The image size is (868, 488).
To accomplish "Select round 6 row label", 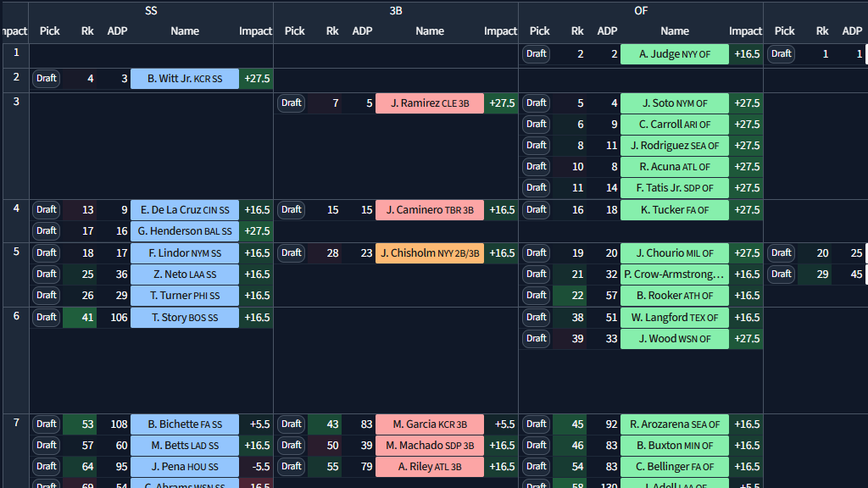I will tap(16, 316).
